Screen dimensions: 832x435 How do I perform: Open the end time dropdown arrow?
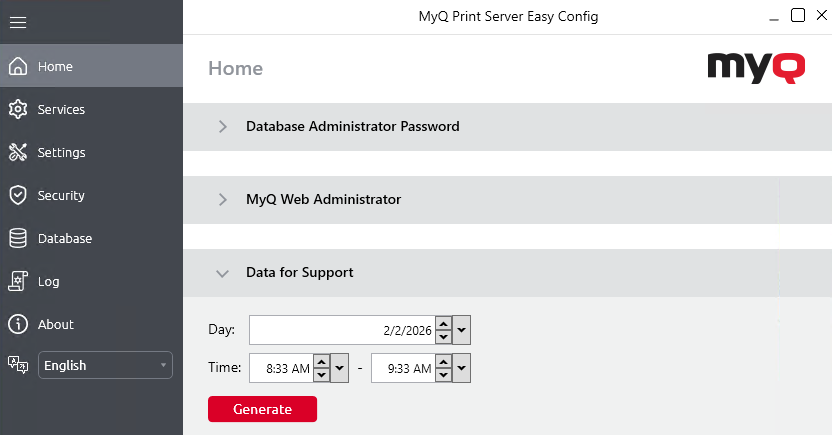coord(461,369)
